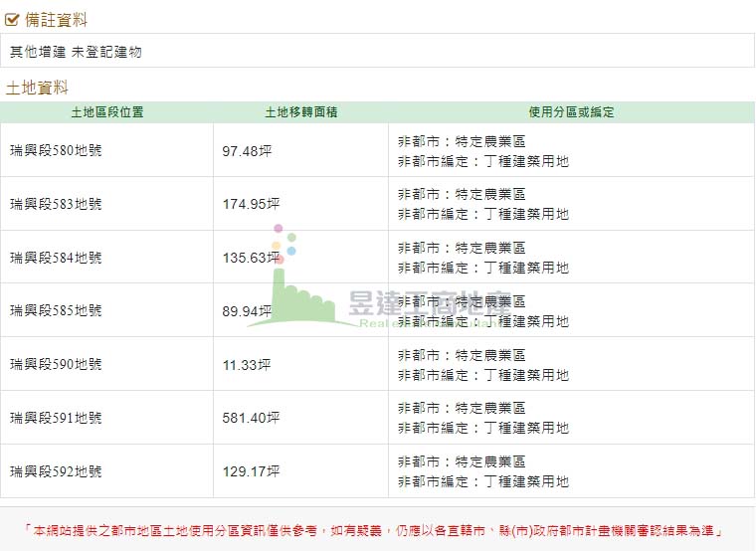
Task: Select the 瑞興段580地號 row cell
Action: tap(56, 150)
